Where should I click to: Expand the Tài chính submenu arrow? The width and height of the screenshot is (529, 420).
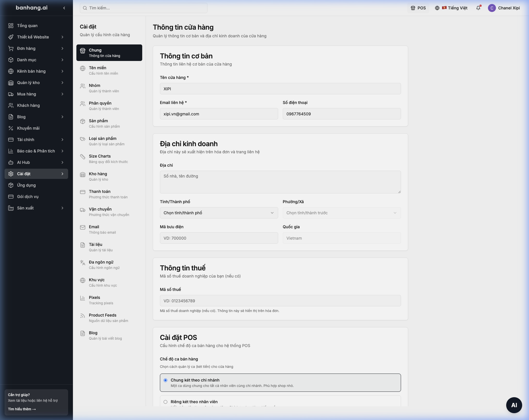(62, 140)
